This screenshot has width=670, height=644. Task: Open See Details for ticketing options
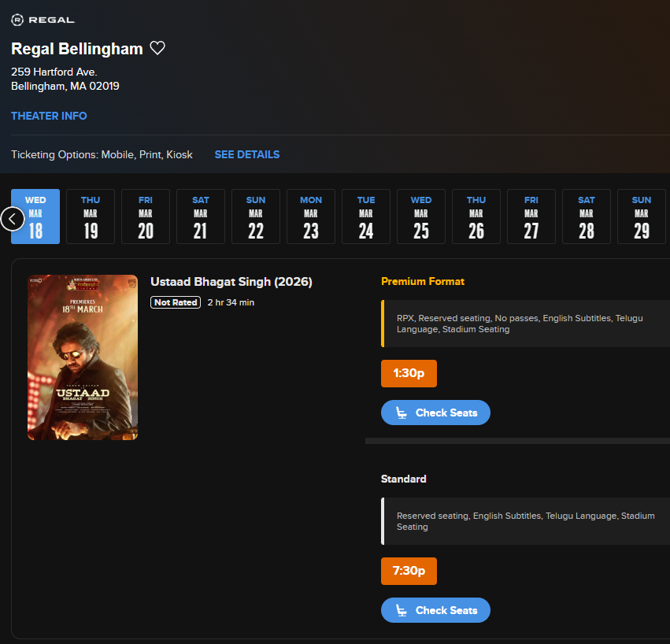(x=246, y=154)
